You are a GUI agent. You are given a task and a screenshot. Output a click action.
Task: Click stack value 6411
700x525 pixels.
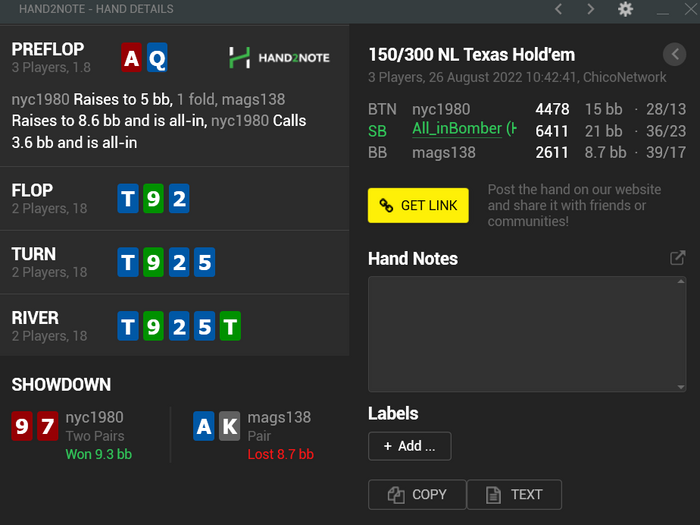tap(552, 131)
